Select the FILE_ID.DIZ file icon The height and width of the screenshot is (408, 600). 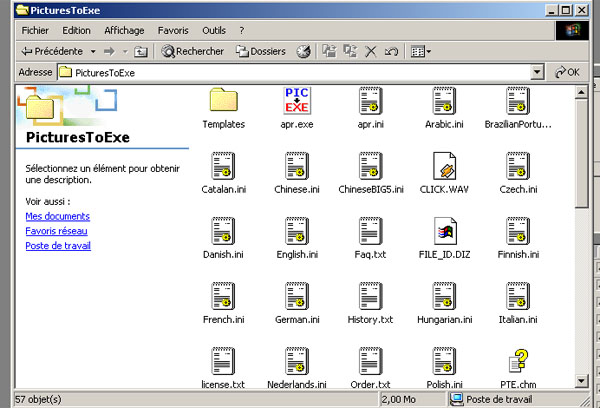click(x=445, y=231)
